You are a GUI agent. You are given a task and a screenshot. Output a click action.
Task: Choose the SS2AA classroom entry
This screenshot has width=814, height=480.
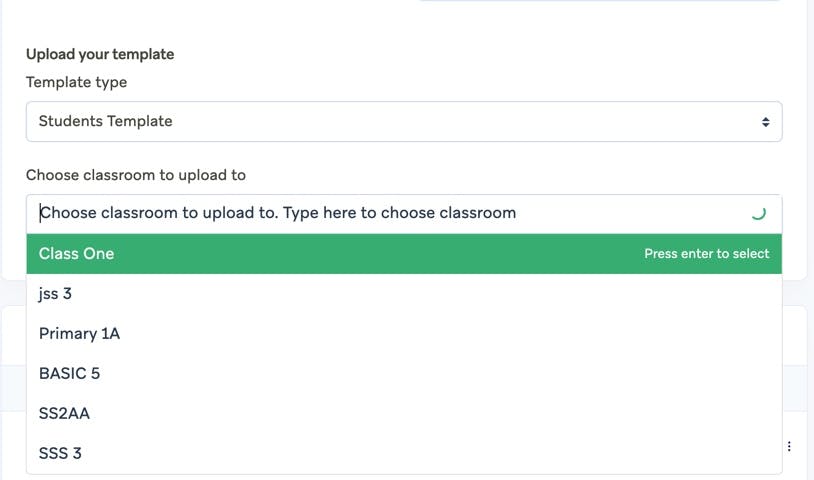64,414
